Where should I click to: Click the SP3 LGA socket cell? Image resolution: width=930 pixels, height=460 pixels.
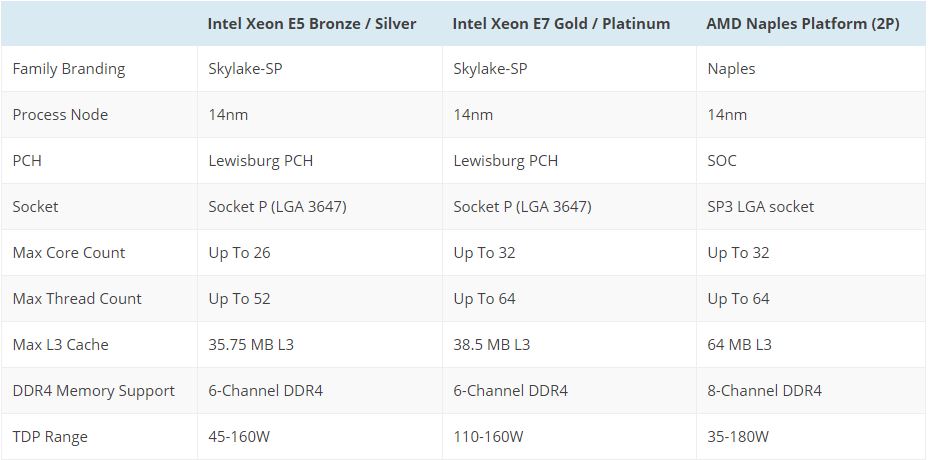[760, 207]
